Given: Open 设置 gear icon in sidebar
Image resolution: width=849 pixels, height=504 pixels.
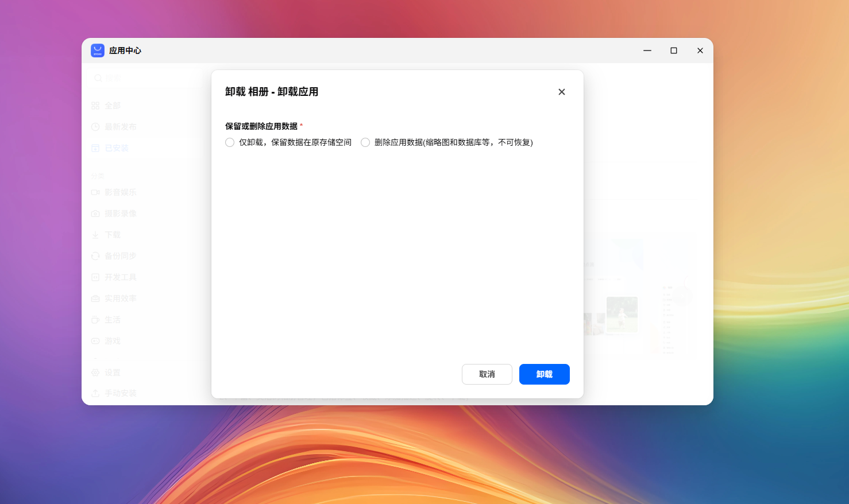Looking at the screenshot, I should click(95, 373).
